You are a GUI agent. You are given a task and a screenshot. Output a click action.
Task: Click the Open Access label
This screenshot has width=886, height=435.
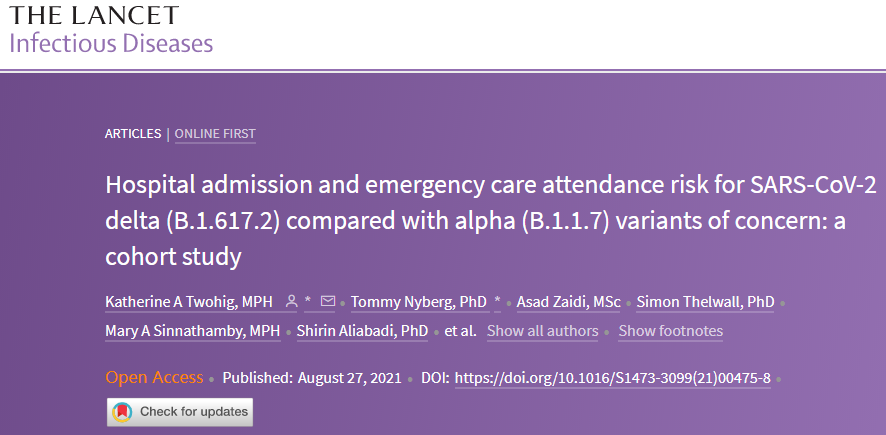click(154, 378)
